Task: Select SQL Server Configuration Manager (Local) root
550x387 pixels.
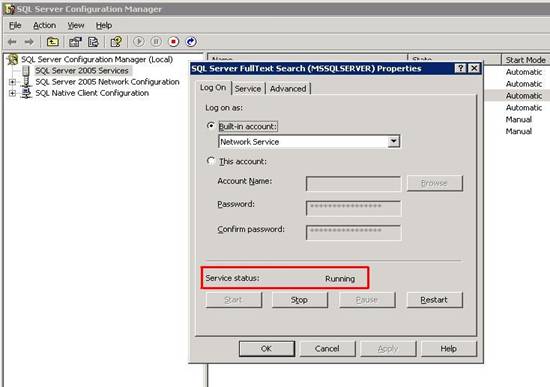Action: (x=97, y=59)
